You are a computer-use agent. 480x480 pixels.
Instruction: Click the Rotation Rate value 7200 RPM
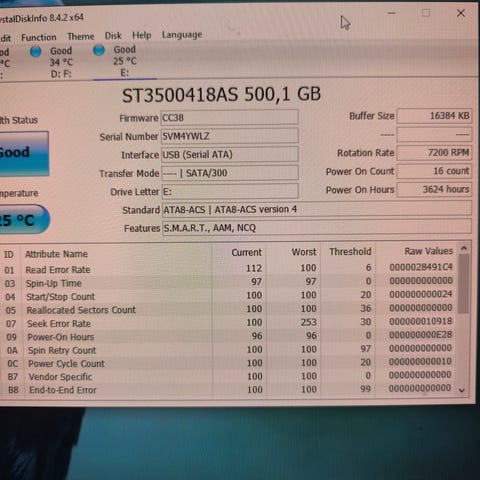[x=434, y=153]
